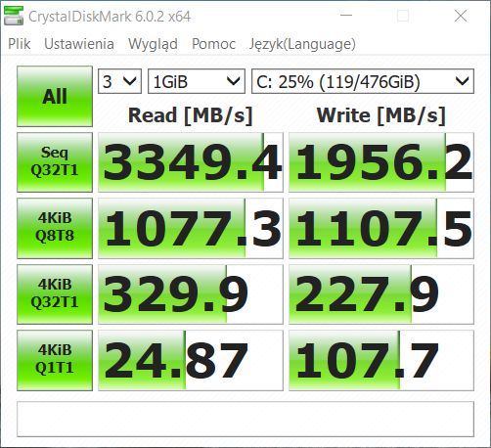This screenshot has width=491, height=448.
Task: Open the test count dropdown showing 3
Action: click(119, 81)
